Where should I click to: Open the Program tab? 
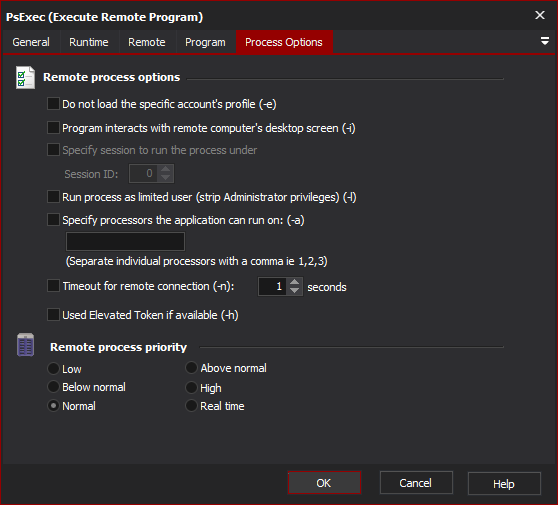click(205, 42)
